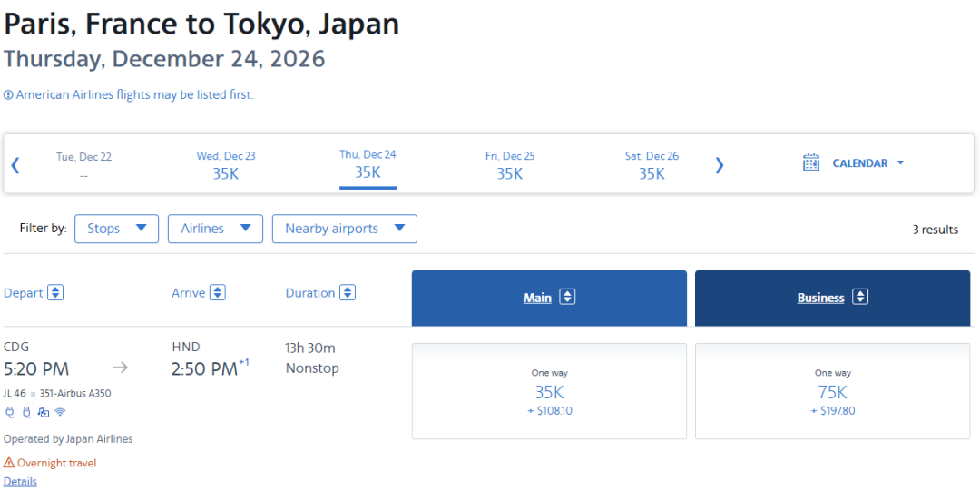Click the Overnight travel warning text
Image resolution: width=980 pixels, height=490 pixels.
[x=57, y=463]
